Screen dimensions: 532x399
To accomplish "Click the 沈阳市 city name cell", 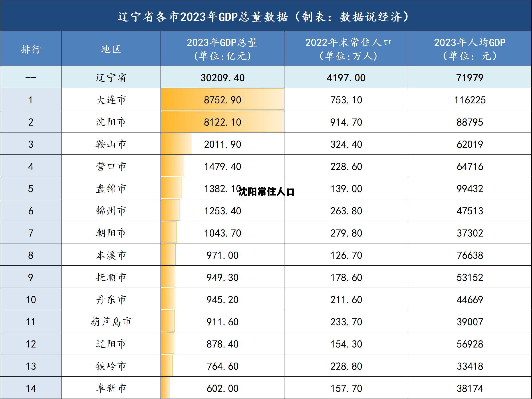I will tap(111, 122).
